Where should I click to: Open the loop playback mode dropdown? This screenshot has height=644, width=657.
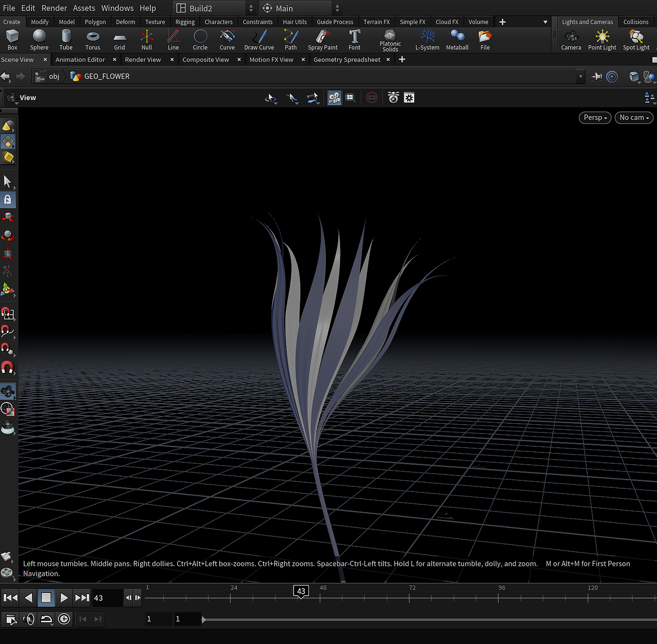[46, 619]
